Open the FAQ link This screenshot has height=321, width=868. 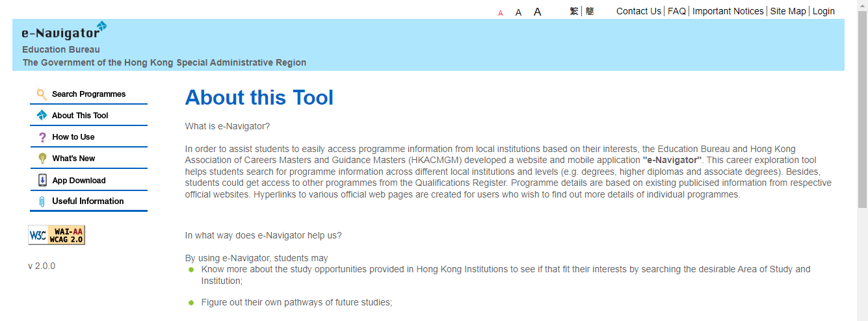(x=677, y=11)
